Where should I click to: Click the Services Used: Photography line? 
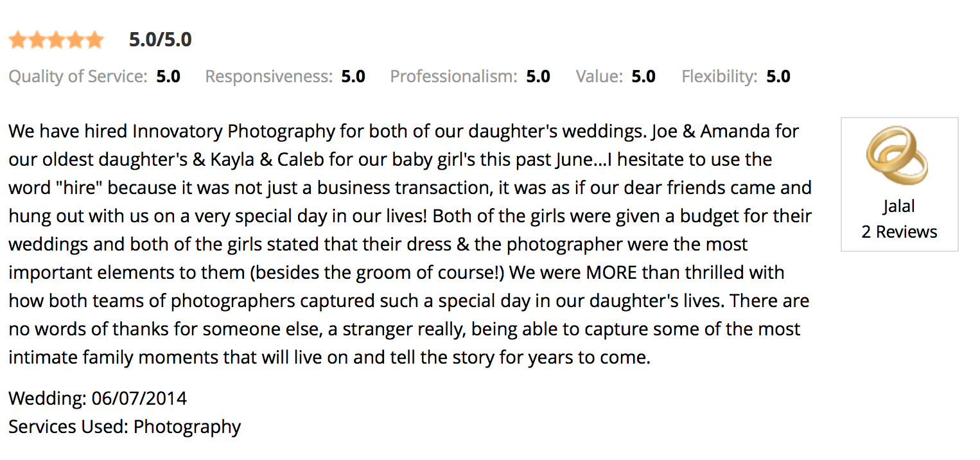(x=125, y=427)
